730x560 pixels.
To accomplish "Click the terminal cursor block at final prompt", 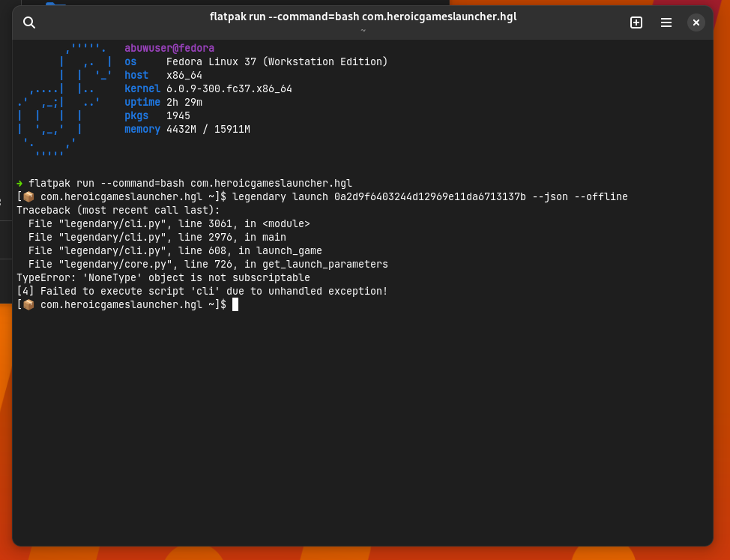I will [235, 304].
